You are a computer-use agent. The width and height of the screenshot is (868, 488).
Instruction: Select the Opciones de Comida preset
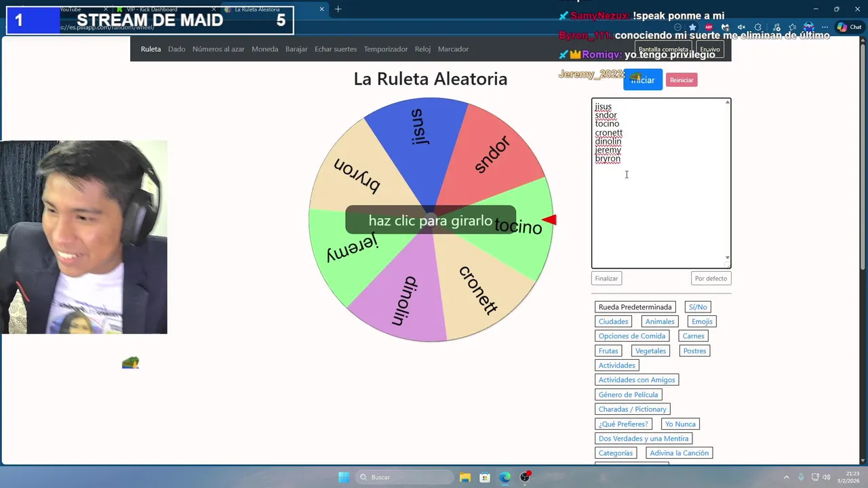click(632, 336)
